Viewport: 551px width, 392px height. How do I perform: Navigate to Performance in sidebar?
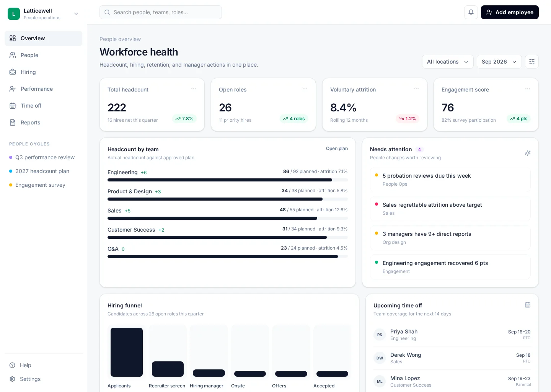tap(43, 89)
